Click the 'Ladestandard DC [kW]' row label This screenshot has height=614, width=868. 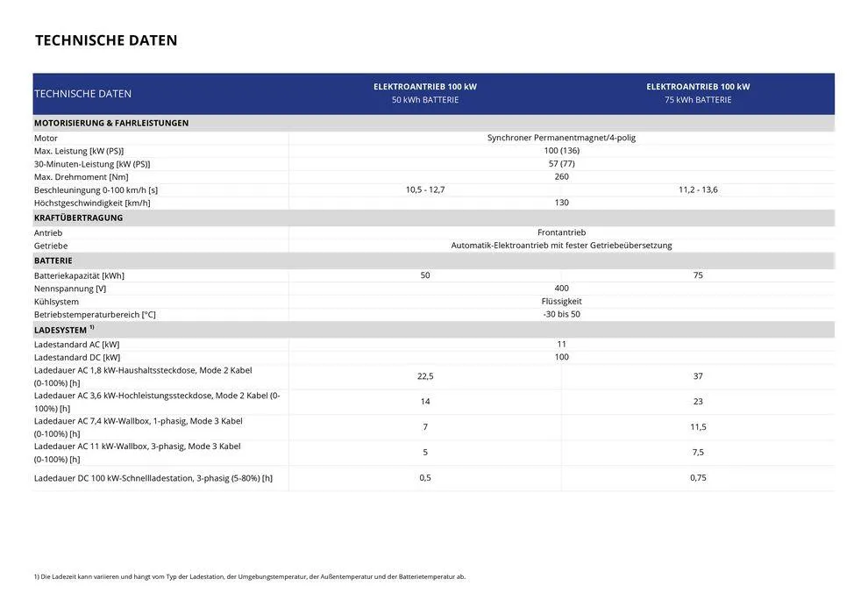coord(77,357)
